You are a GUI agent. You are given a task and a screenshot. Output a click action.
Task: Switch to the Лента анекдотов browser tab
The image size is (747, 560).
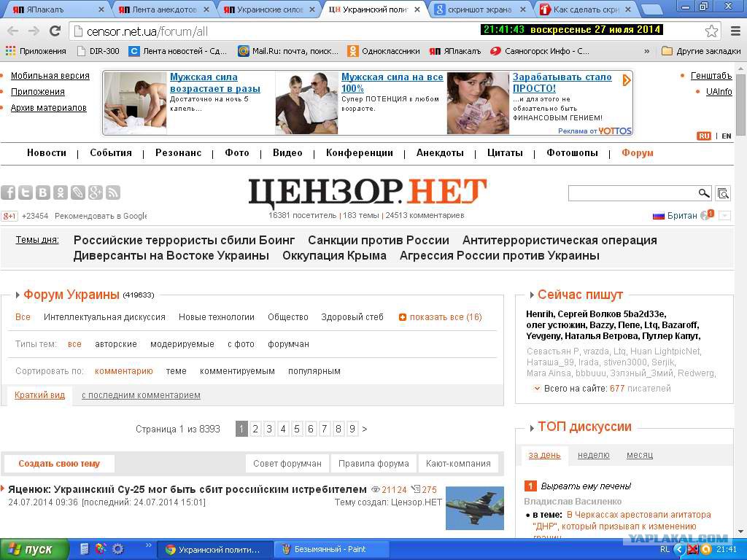(x=163, y=9)
